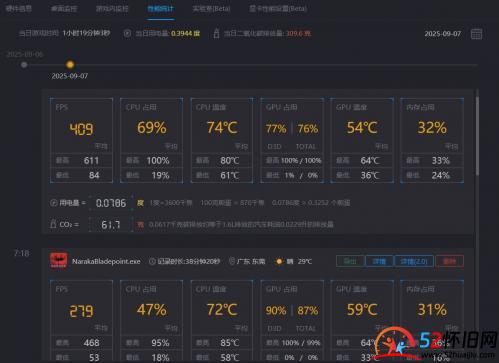Select the orange 2025-09-07 timeline dot
Image resolution: width=499 pixels, height=363 pixels.
click(x=70, y=64)
